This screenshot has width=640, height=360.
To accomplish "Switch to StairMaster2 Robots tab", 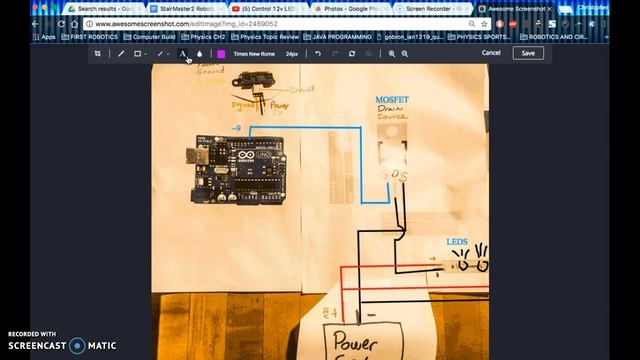I will point(186,9).
